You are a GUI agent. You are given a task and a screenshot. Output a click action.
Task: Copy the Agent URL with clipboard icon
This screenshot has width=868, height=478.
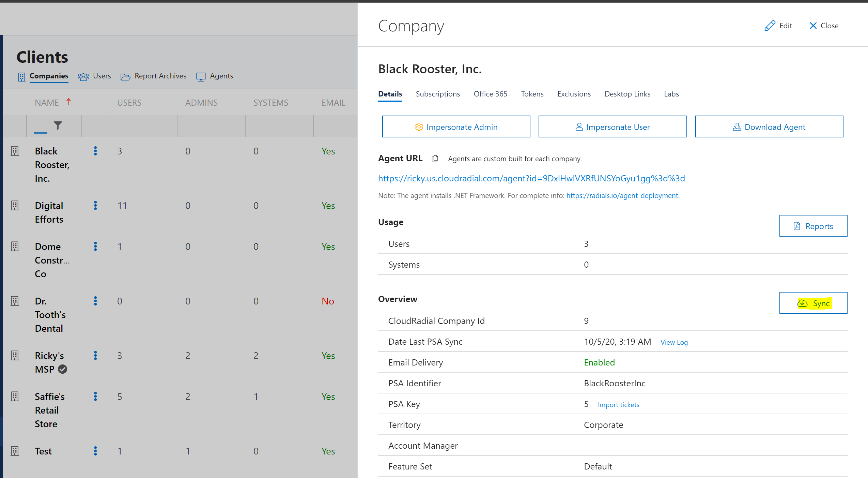click(x=435, y=159)
